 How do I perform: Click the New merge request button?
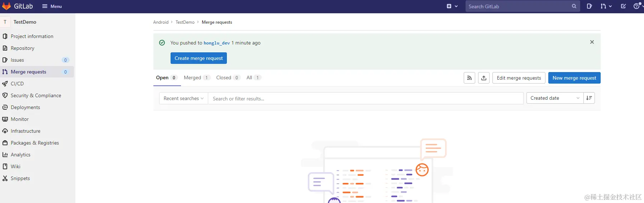point(574,78)
